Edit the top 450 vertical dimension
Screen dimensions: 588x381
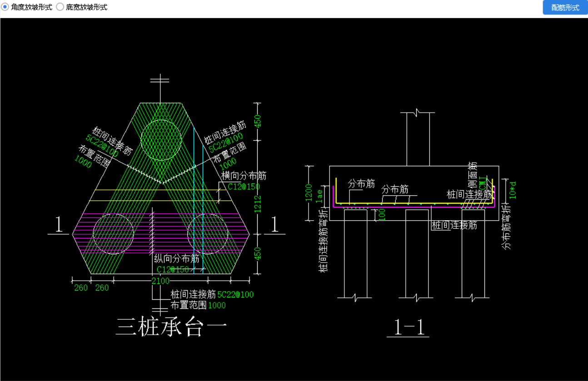click(258, 122)
